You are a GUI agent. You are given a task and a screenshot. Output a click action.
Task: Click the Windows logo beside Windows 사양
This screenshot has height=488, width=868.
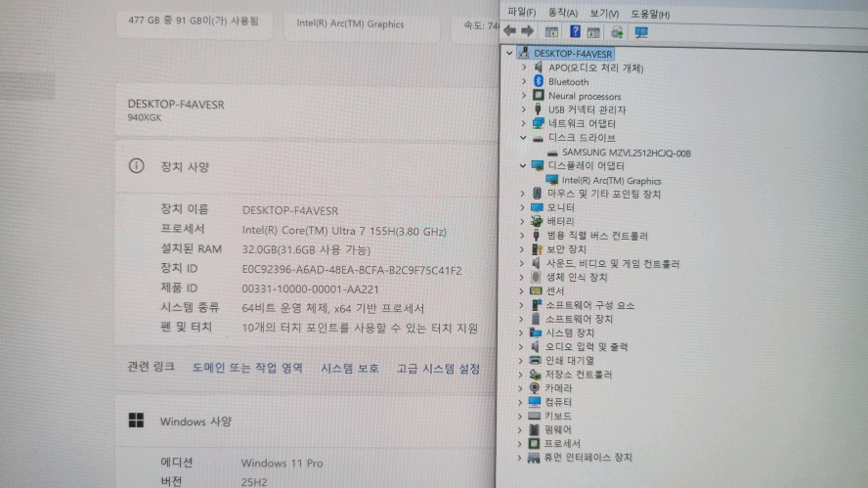(136, 421)
